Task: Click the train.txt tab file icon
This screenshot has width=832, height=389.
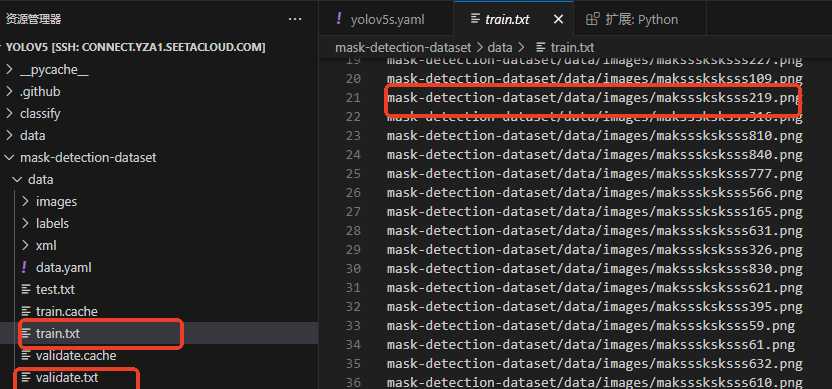Action: [475, 20]
